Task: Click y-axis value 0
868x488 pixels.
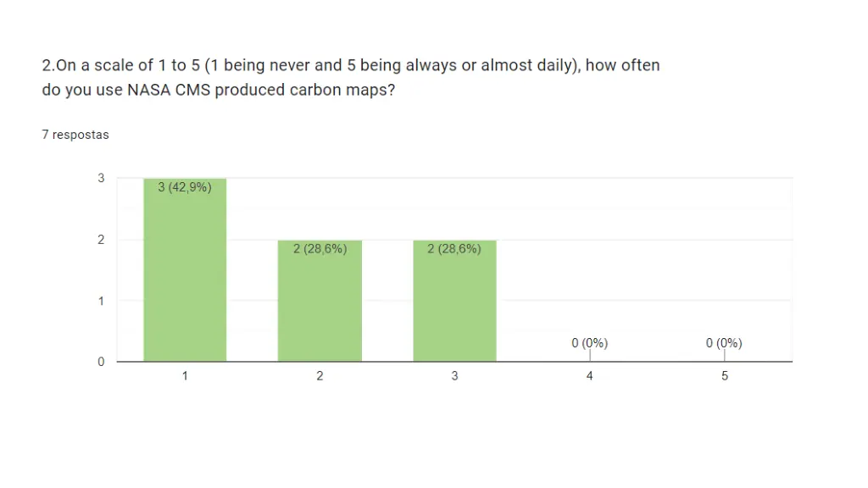Action: pos(101,362)
